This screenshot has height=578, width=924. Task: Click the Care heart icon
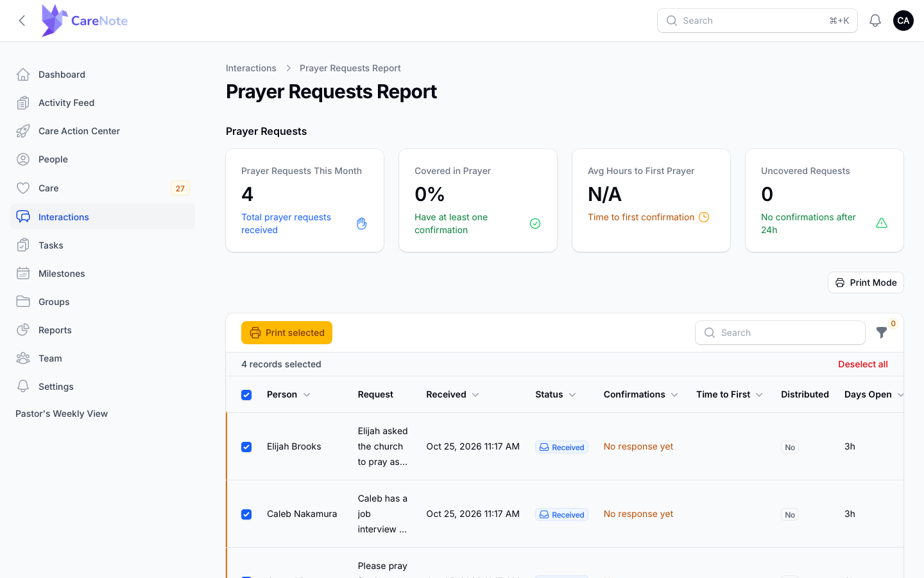pos(23,188)
